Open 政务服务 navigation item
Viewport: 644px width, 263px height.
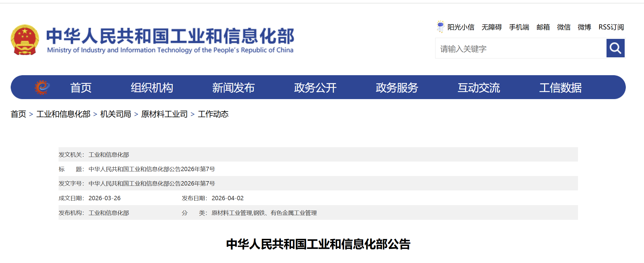coord(397,88)
